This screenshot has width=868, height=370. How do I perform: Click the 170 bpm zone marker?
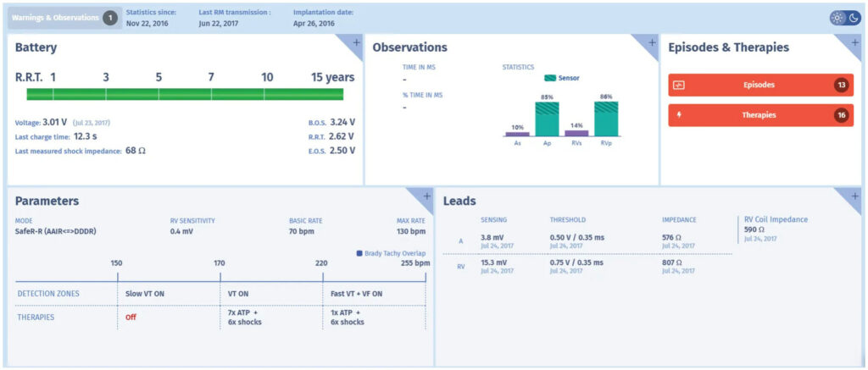[220, 262]
